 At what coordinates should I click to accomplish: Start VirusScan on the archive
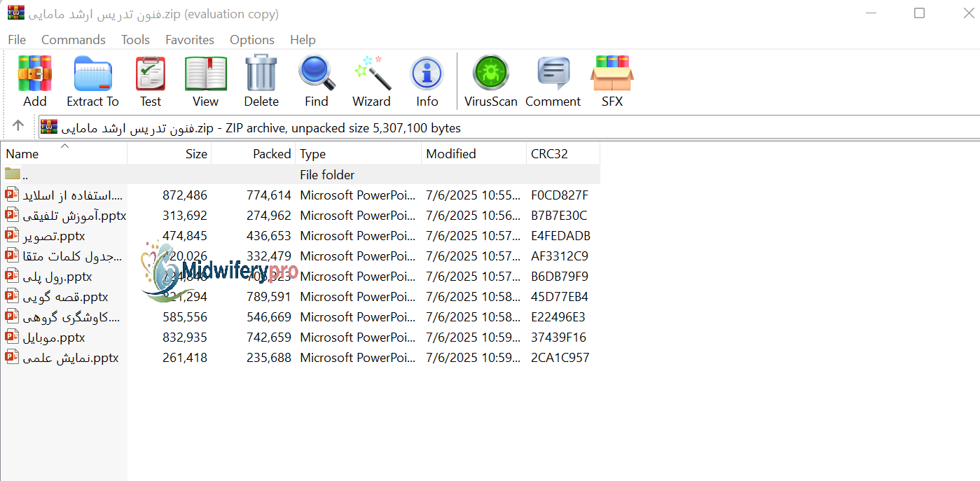coord(490,81)
